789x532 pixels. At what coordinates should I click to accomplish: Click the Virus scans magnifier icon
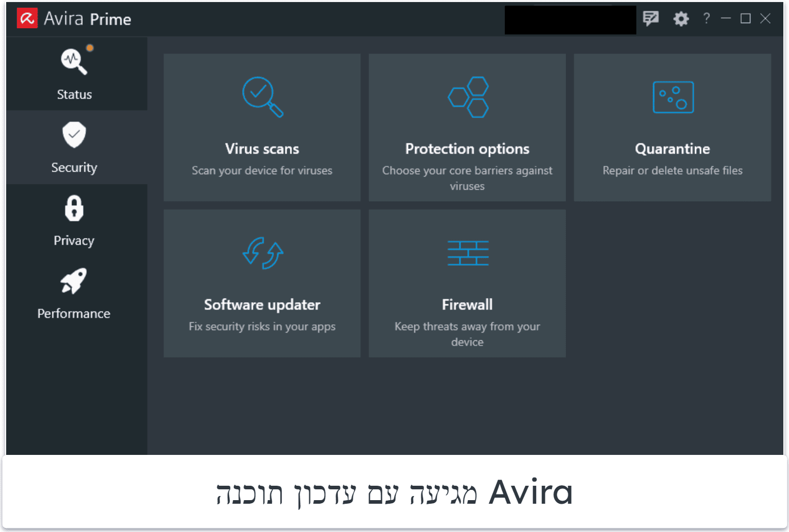[x=262, y=97]
